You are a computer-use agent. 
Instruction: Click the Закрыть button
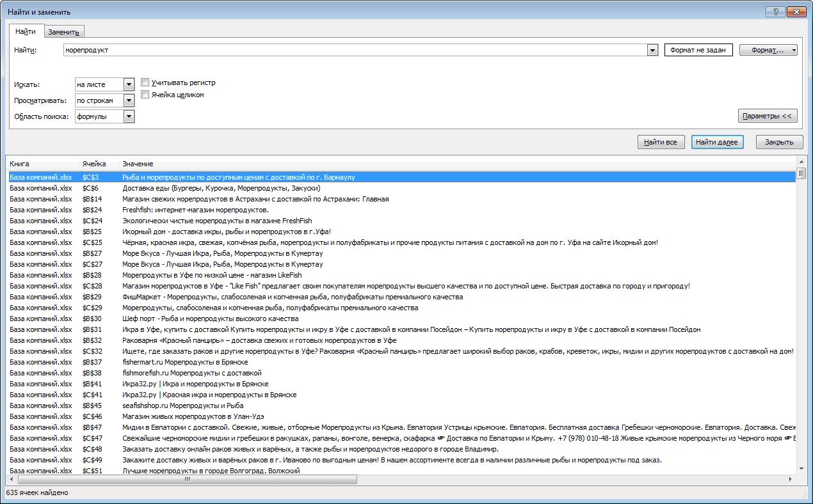pos(779,142)
